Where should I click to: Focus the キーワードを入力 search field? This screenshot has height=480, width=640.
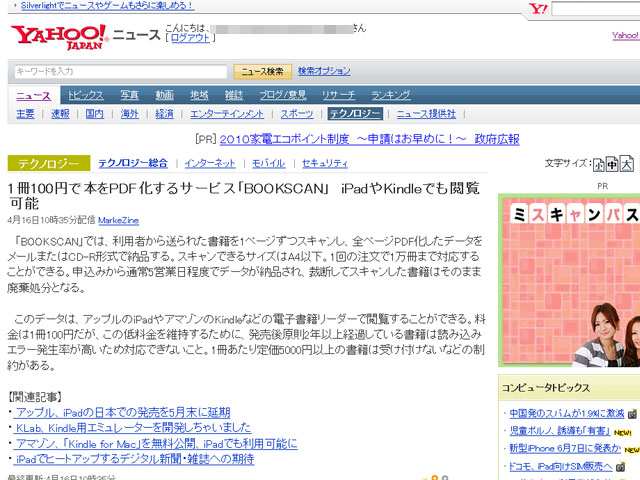click(x=121, y=71)
